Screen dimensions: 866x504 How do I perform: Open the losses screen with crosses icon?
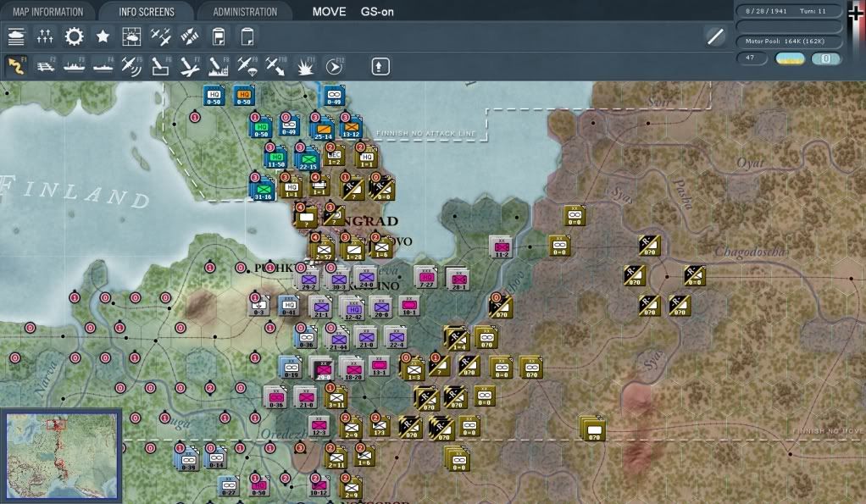pyautogui.click(x=45, y=36)
